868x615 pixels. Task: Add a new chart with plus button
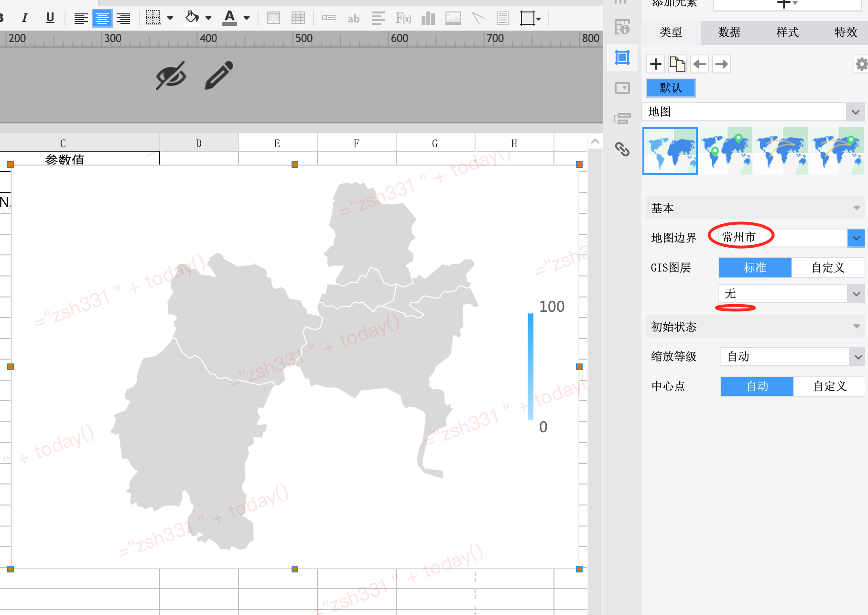tap(656, 64)
